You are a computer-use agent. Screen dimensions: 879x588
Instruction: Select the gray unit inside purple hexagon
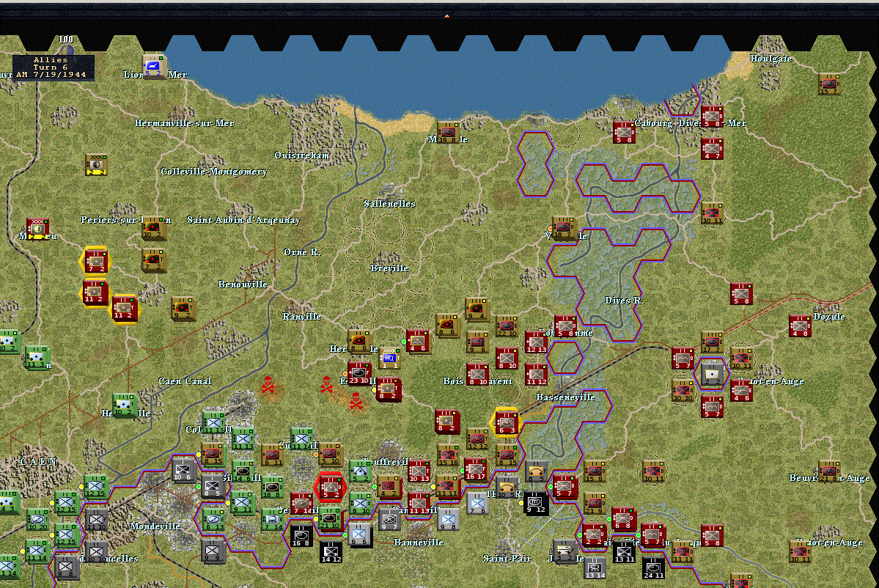pos(712,375)
